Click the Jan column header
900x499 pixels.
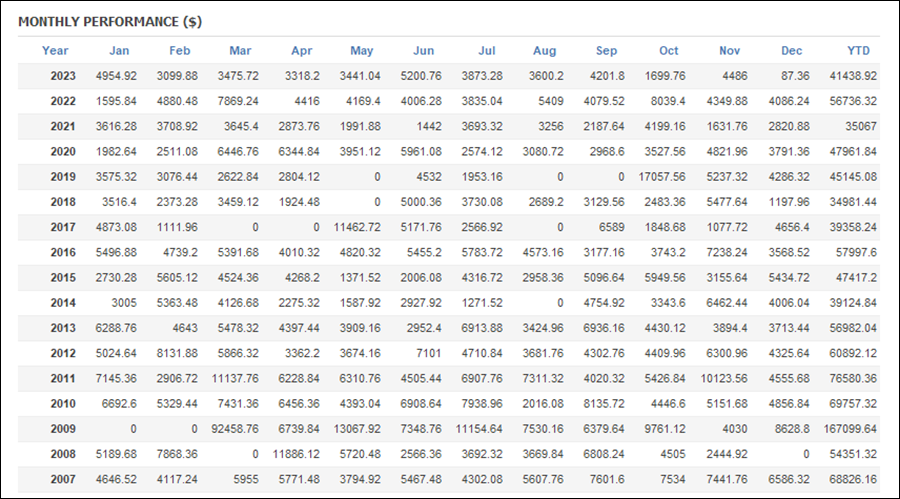click(x=119, y=51)
